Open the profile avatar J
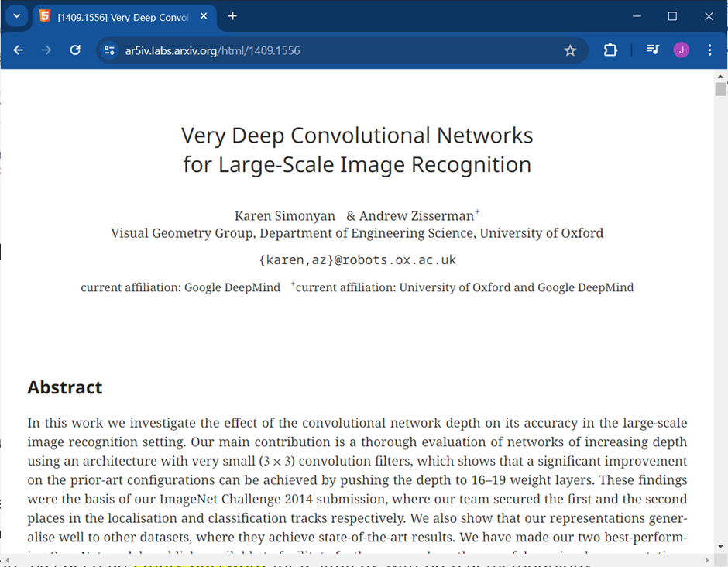The height and width of the screenshot is (567, 728). [x=681, y=50]
